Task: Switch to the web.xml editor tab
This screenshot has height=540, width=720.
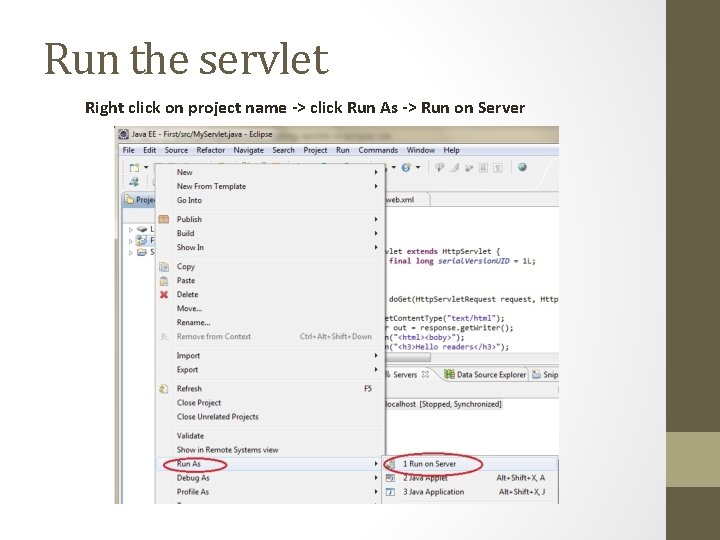Action: (x=406, y=200)
